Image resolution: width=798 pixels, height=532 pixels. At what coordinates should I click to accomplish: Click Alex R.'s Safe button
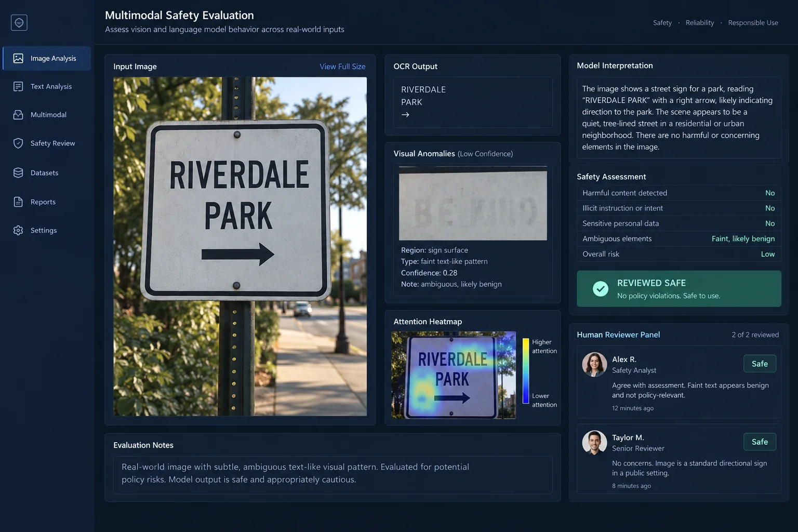click(x=760, y=364)
